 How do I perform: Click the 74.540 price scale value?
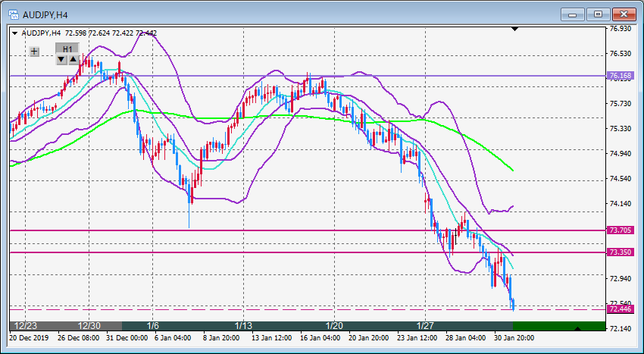(x=621, y=179)
